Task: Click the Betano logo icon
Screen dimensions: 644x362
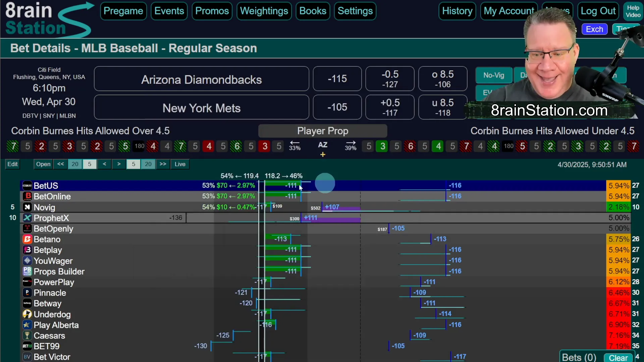Action: click(27, 239)
